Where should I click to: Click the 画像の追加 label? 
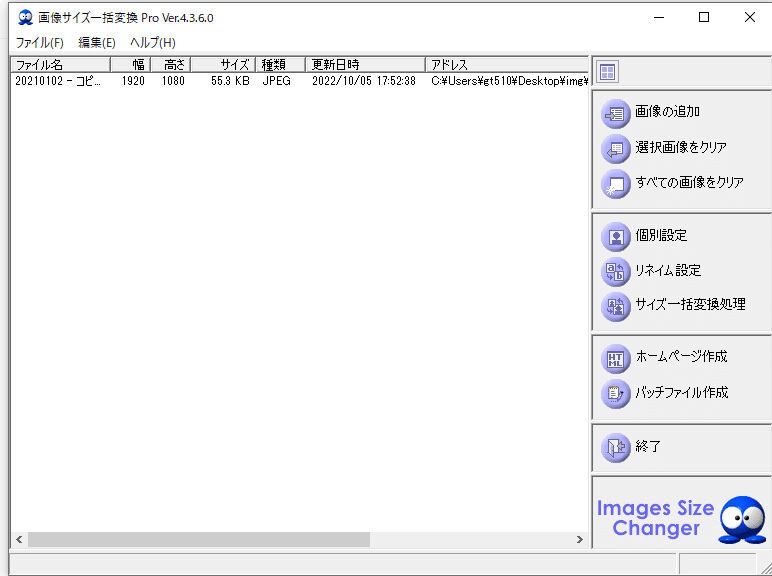point(667,112)
